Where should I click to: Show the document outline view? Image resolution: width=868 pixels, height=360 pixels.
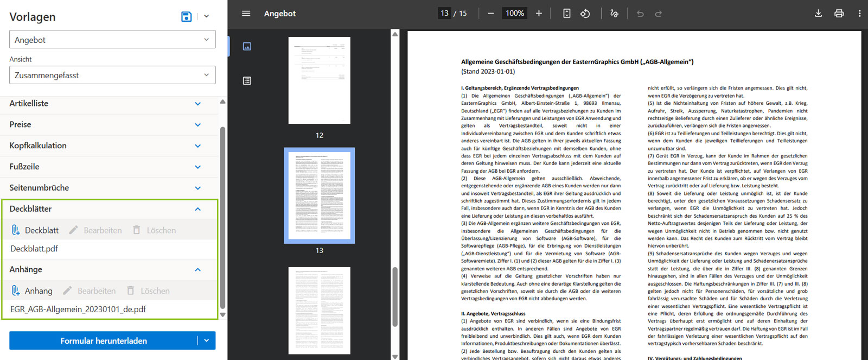click(247, 81)
